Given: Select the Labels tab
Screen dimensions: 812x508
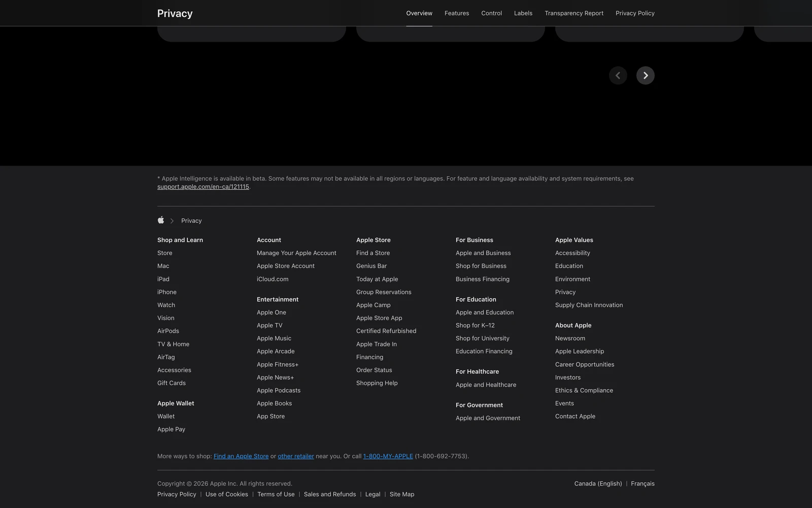Looking at the screenshot, I should coord(523,13).
